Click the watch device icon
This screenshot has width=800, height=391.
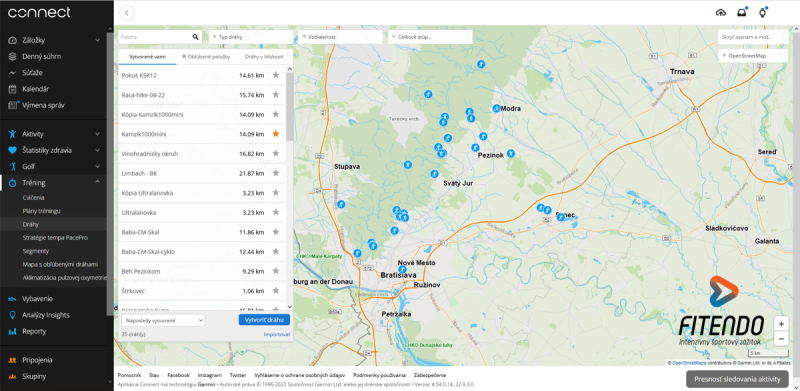(x=763, y=13)
